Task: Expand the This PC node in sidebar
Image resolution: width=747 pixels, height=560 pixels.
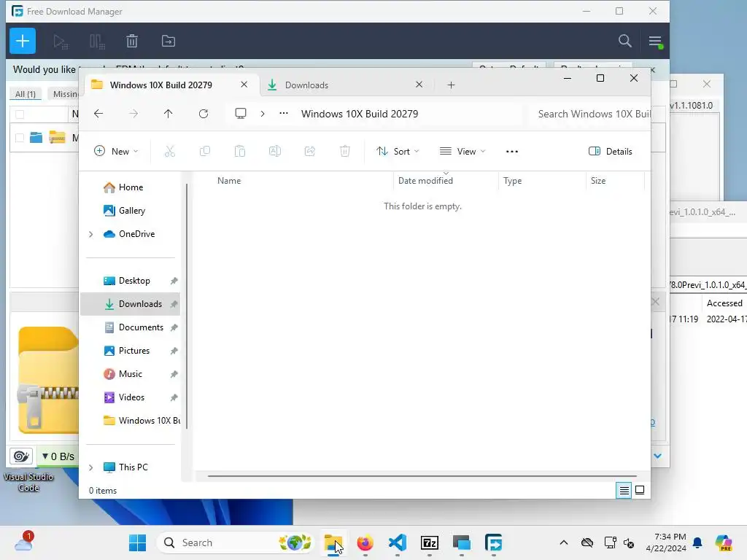Action: [x=91, y=467]
